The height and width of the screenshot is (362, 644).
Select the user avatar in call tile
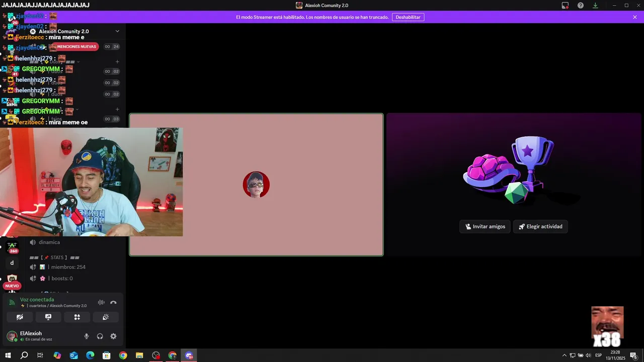click(256, 185)
